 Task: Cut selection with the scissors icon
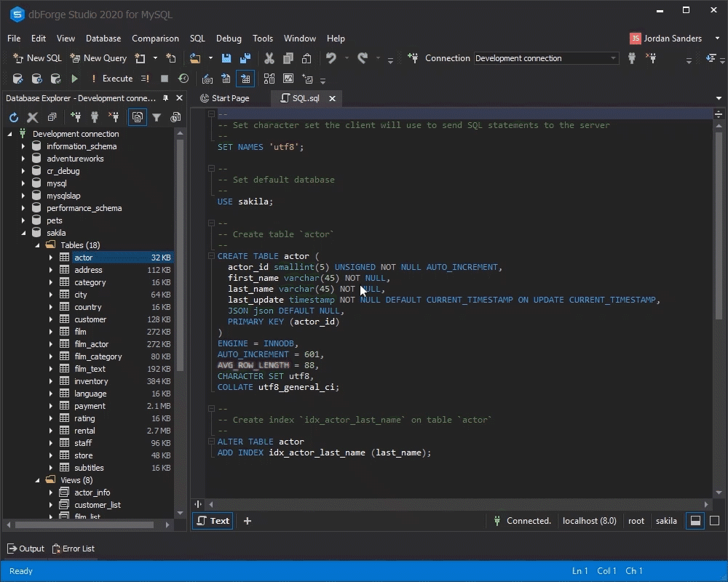click(269, 58)
